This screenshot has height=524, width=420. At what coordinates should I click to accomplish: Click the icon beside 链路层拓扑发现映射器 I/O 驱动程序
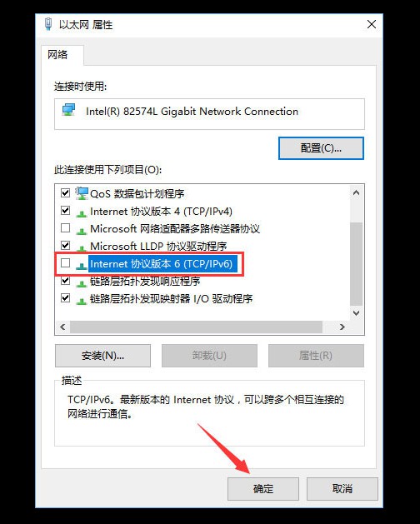82,301
